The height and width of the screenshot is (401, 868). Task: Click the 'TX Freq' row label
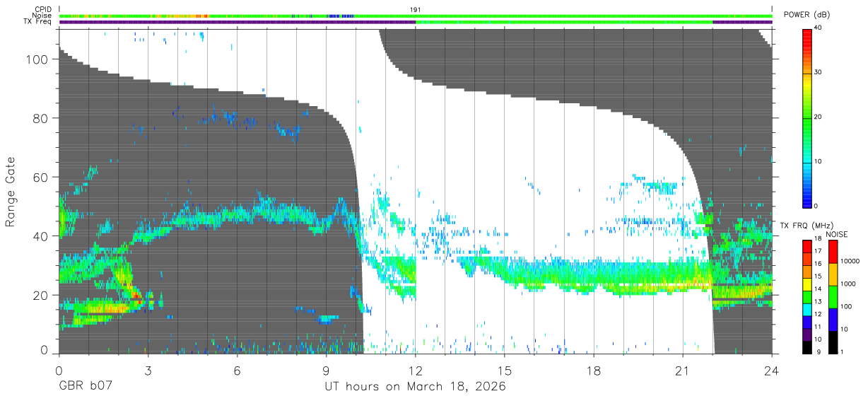38,22
